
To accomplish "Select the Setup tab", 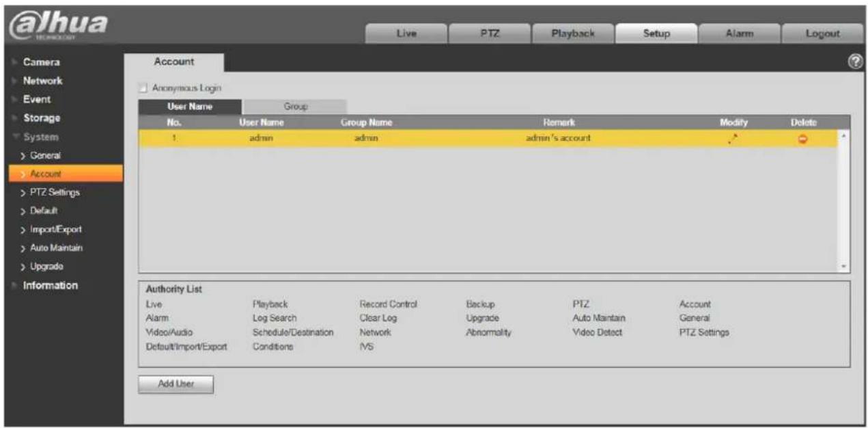I will (656, 34).
